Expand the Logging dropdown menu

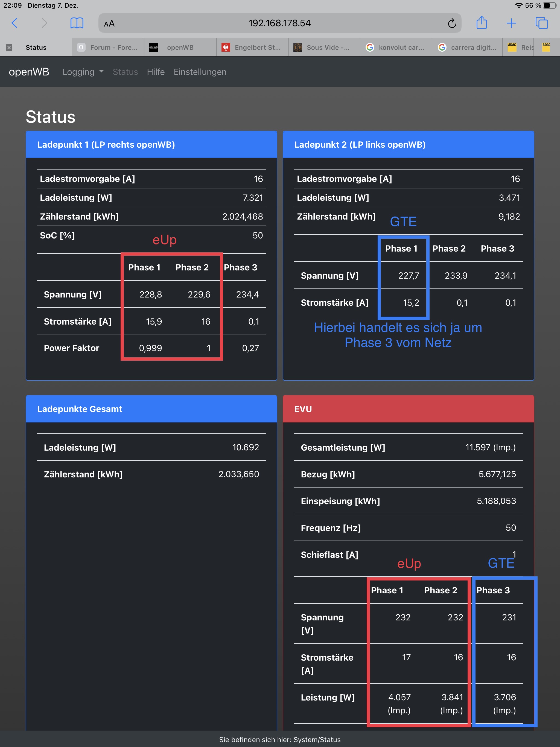tap(83, 72)
